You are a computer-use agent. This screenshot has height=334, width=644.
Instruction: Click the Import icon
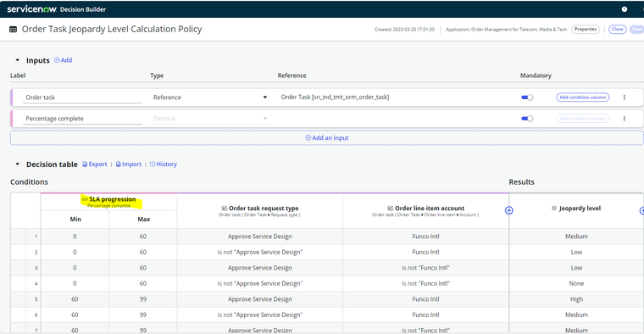[x=119, y=164]
